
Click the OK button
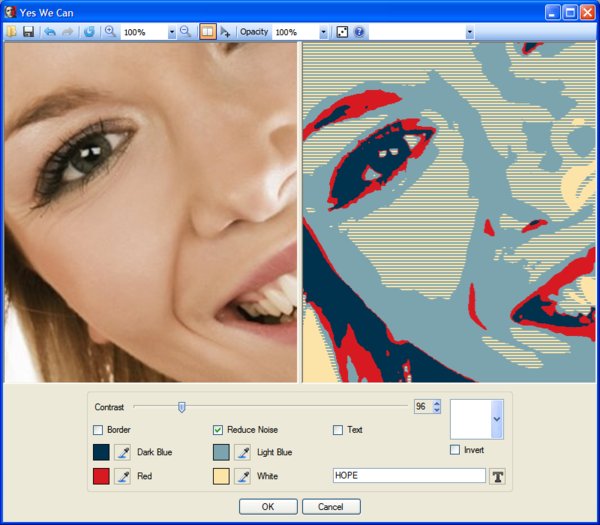(268, 507)
